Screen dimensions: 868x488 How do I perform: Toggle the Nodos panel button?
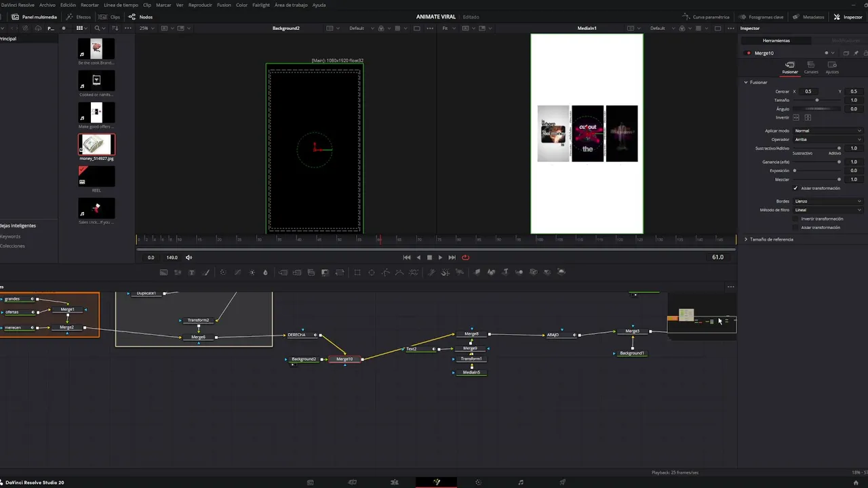(x=140, y=17)
